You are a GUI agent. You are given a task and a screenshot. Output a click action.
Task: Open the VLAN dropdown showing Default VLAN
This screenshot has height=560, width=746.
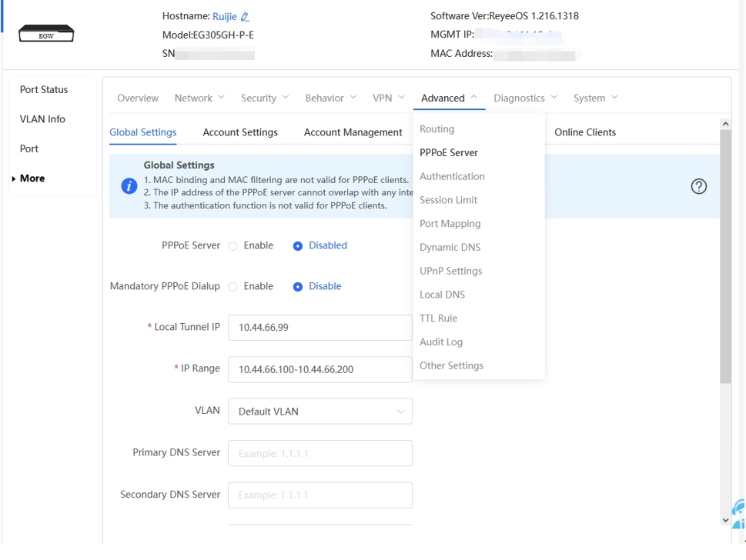click(x=319, y=412)
